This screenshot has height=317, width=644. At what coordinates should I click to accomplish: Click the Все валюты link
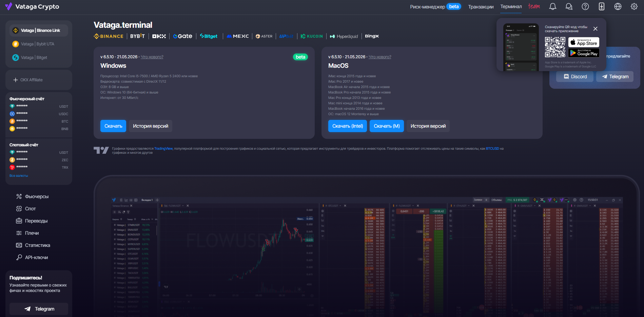[19, 176]
